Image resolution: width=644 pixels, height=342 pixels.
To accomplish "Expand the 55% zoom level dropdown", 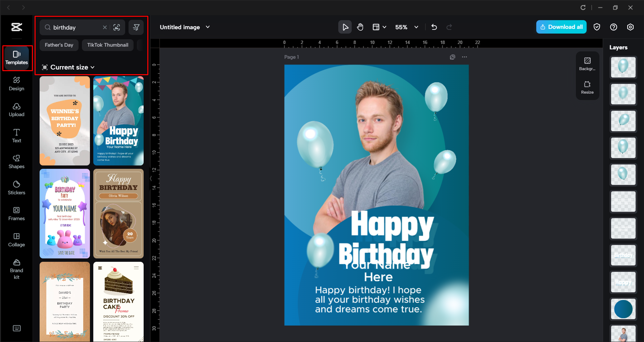I will [416, 27].
